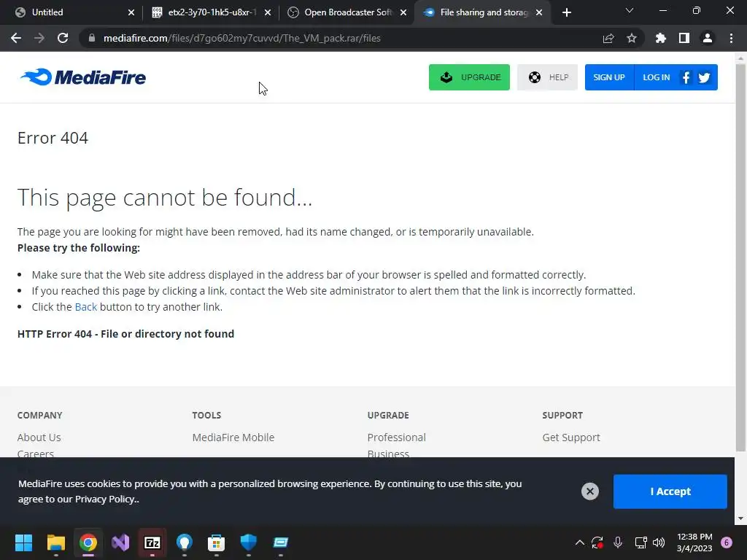The height and width of the screenshot is (560, 747).
Task: Open File Explorer from taskbar
Action: [55, 542]
